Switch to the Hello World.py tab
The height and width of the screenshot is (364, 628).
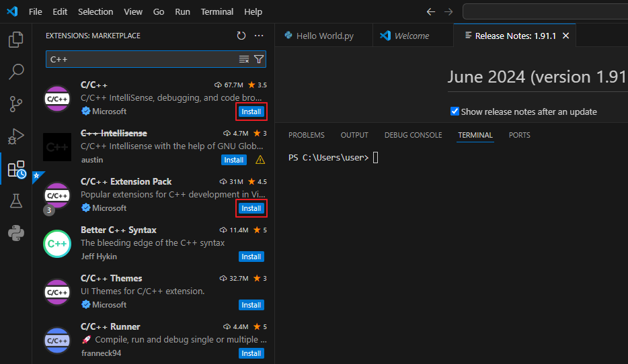pos(324,36)
